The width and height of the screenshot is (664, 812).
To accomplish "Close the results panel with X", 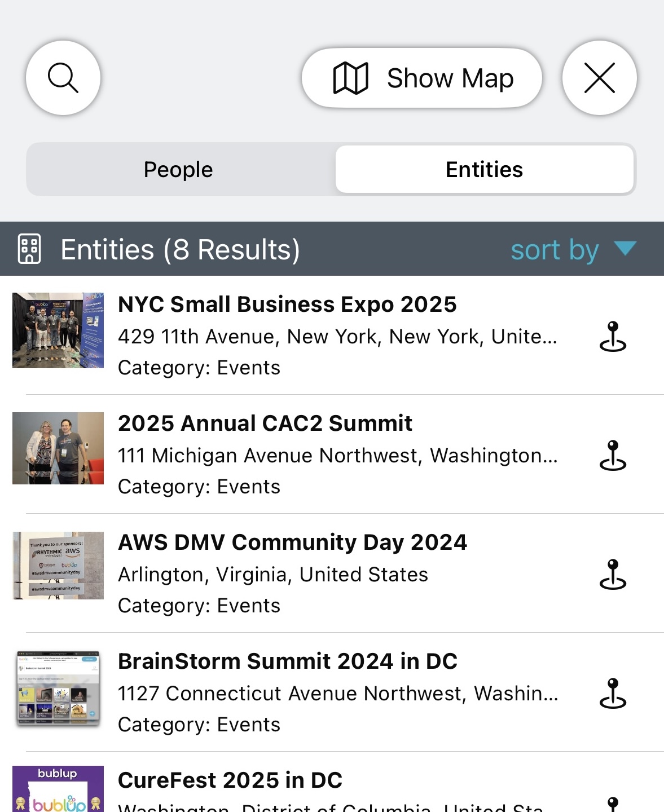I will coord(599,78).
